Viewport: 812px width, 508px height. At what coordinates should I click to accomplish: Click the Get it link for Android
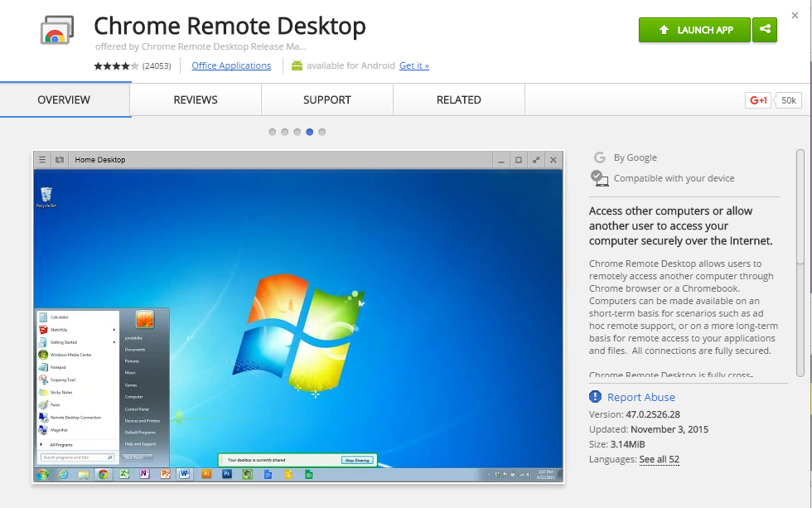[x=413, y=65]
